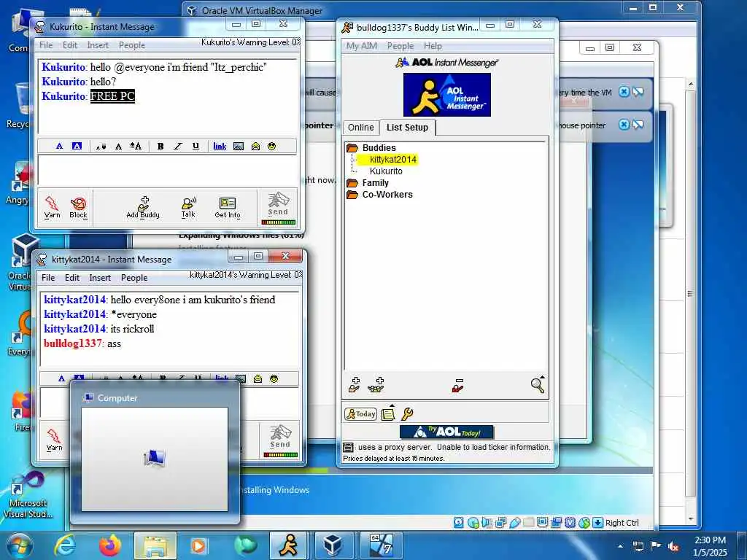Click delete buddy icon in Buddy List
The image size is (747, 560).
pyautogui.click(x=458, y=385)
